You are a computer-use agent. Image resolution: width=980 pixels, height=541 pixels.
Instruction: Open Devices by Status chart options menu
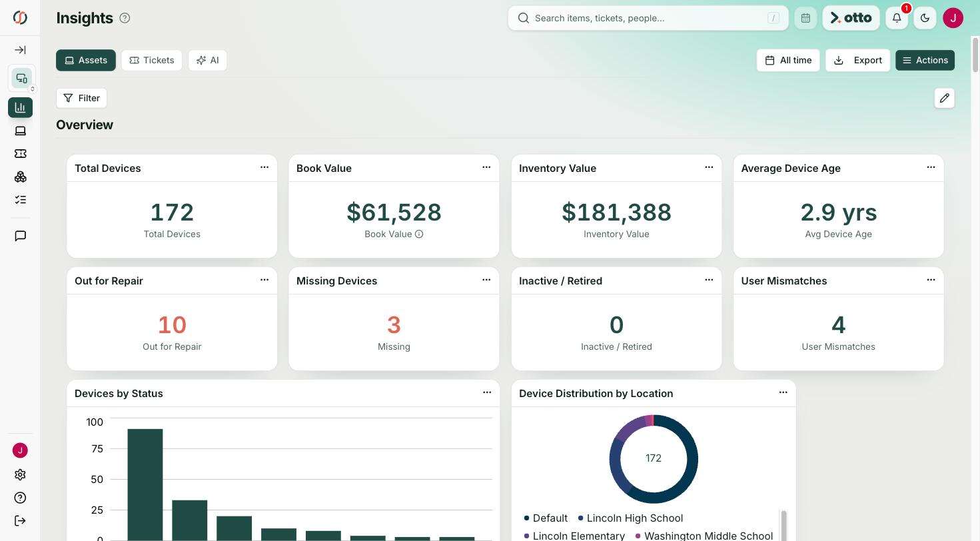click(x=487, y=392)
